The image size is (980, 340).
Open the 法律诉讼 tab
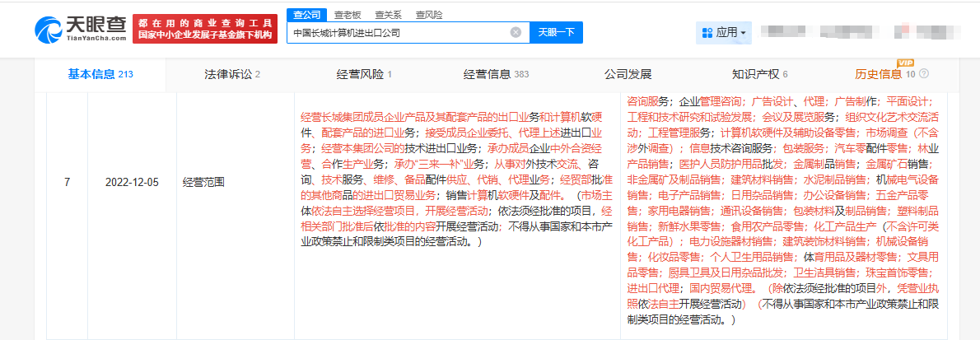(x=232, y=74)
